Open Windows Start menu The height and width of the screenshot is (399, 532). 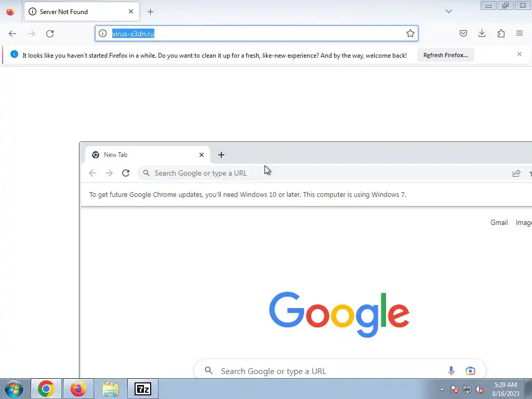[14, 389]
